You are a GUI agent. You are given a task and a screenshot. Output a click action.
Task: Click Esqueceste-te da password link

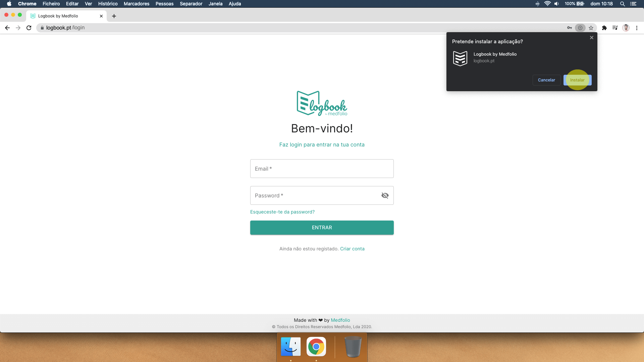click(x=282, y=211)
